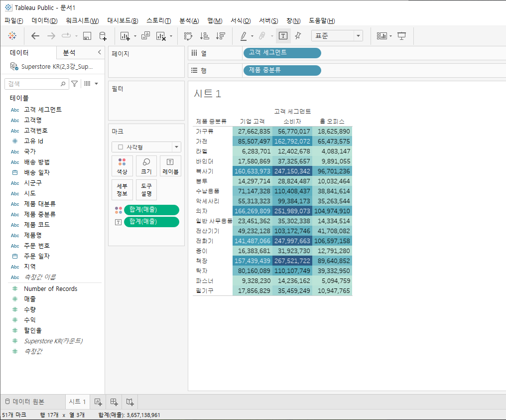Click the Save disk icon
Image resolution: width=506 pixels, height=420 pixels.
click(x=87, y=36)
